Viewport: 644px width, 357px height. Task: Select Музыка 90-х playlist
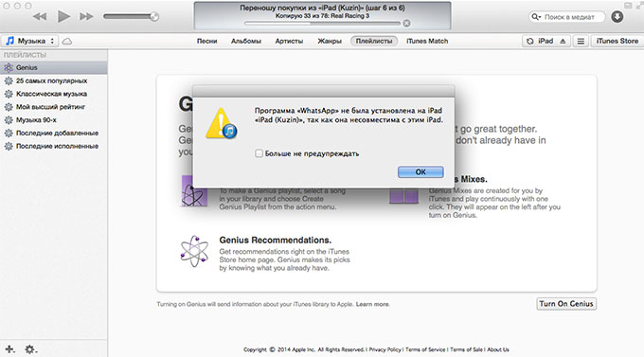(54, 120)
